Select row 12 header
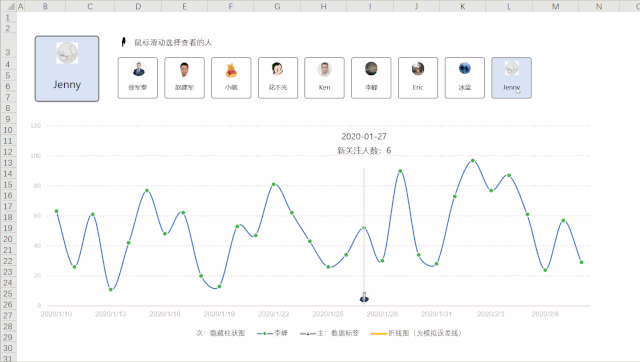The width and height of the screenshot is (640, 362). coord(8,152)
